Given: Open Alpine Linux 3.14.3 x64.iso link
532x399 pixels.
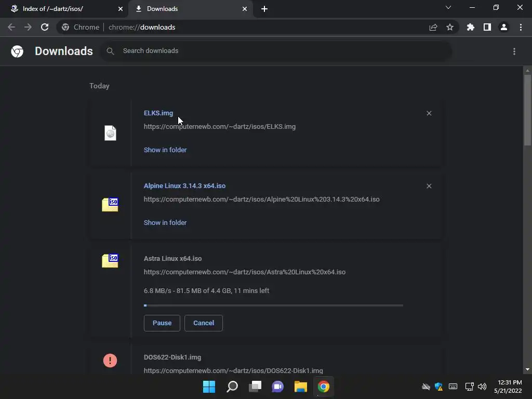Looking at the screenshot, I should [184, 185].
